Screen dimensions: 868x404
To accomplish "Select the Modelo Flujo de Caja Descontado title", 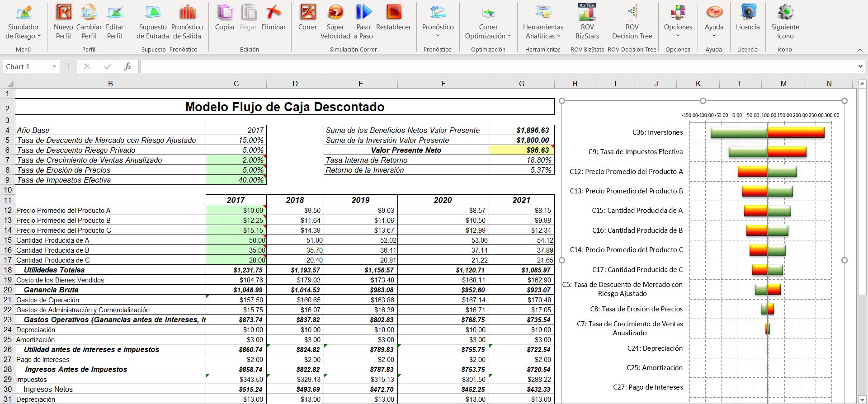I will point(285,107).
